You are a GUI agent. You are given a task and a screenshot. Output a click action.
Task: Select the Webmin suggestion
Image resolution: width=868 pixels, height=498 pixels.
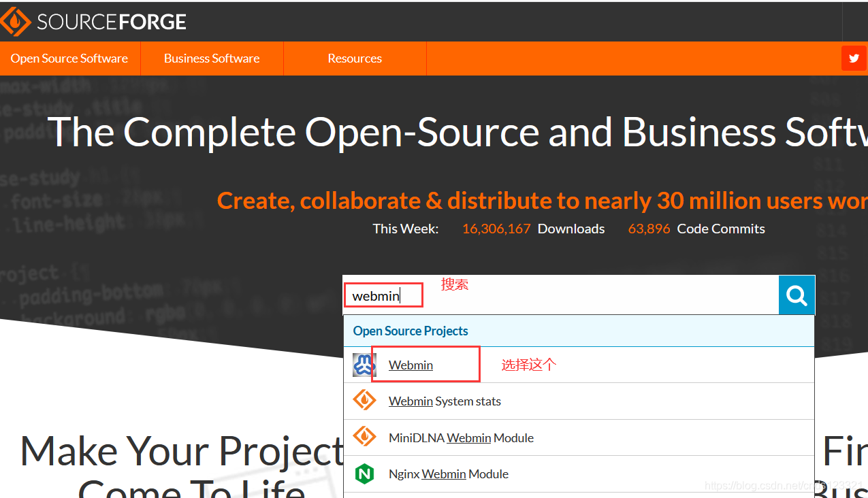(579, 365)
